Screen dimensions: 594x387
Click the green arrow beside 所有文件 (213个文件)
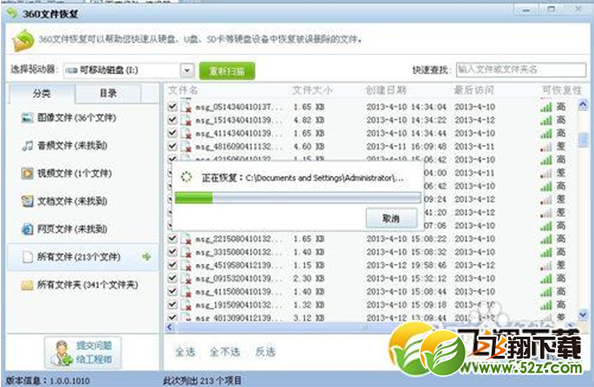click(146, 257)
